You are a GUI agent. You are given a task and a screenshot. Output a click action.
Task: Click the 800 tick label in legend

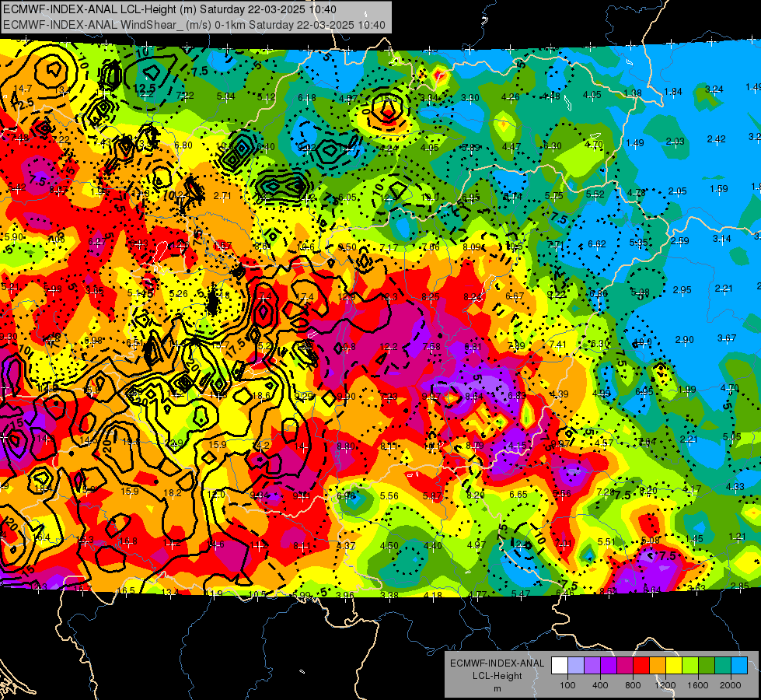(x=633, y=685)
